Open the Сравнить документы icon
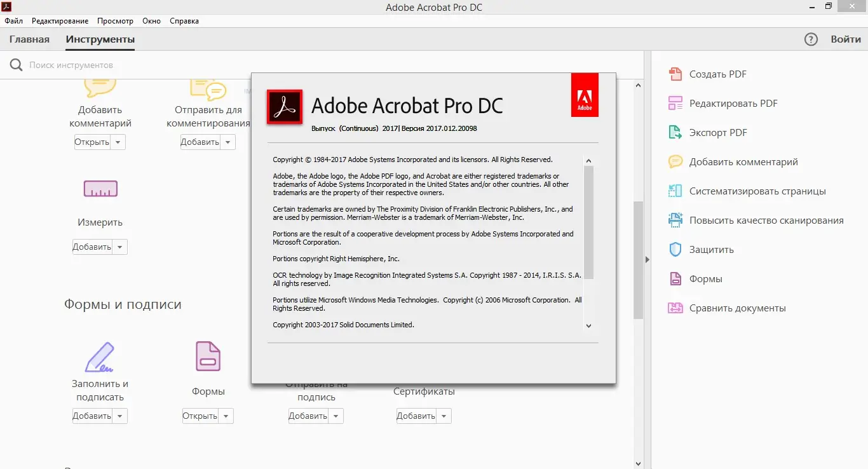868x469 pixels. 675,308
